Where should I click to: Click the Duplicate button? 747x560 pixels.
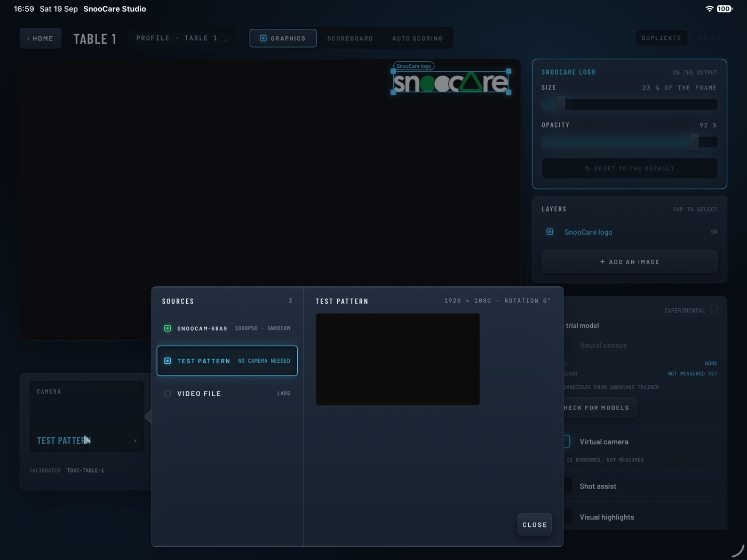pyautogui.click(x=662, y=38)
